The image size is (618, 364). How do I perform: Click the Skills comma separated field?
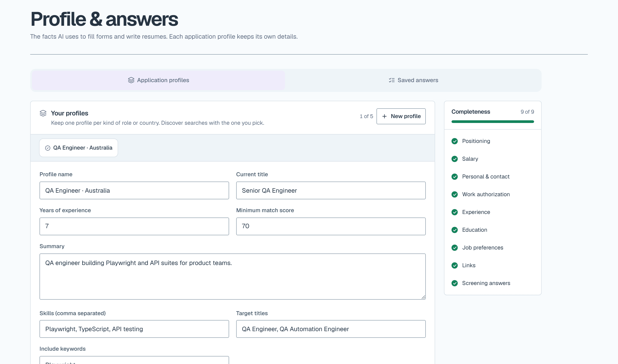(134, 329)
